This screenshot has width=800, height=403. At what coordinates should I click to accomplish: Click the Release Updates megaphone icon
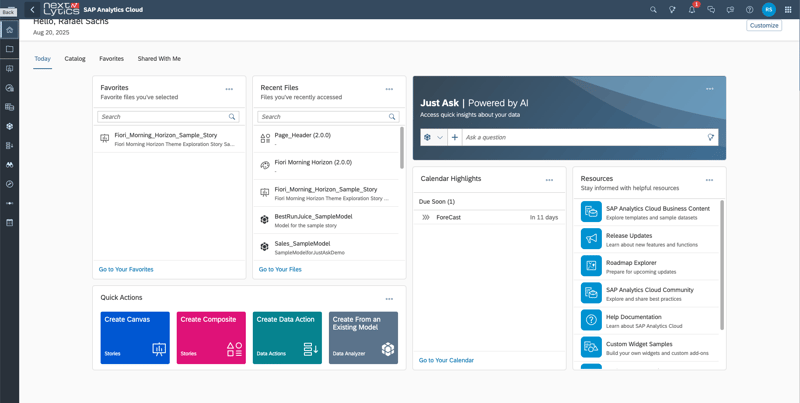click(x=591, y=239)
